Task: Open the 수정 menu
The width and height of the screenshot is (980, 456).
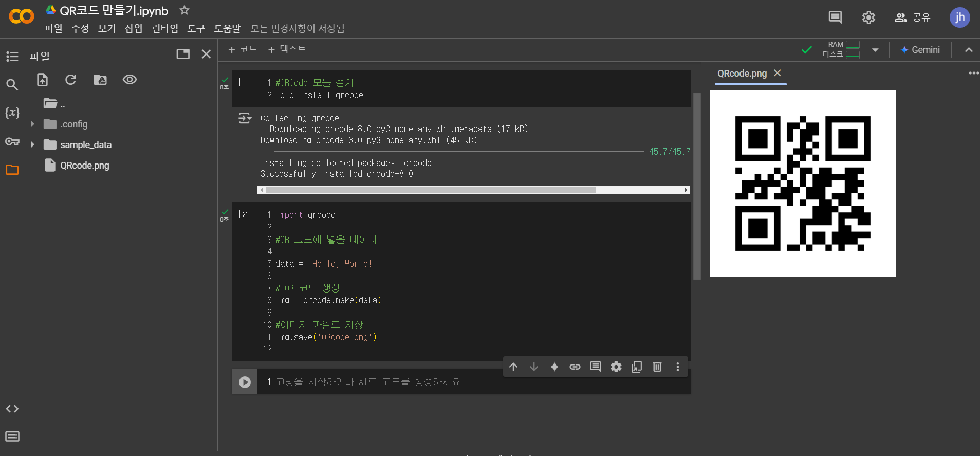Action: [80, 29]
